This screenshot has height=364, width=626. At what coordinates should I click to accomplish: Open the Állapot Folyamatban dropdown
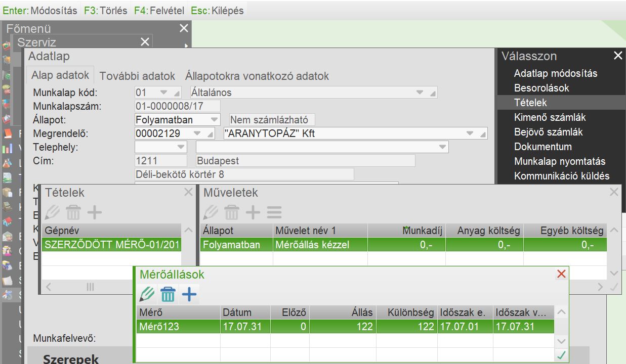coord(215,120)
